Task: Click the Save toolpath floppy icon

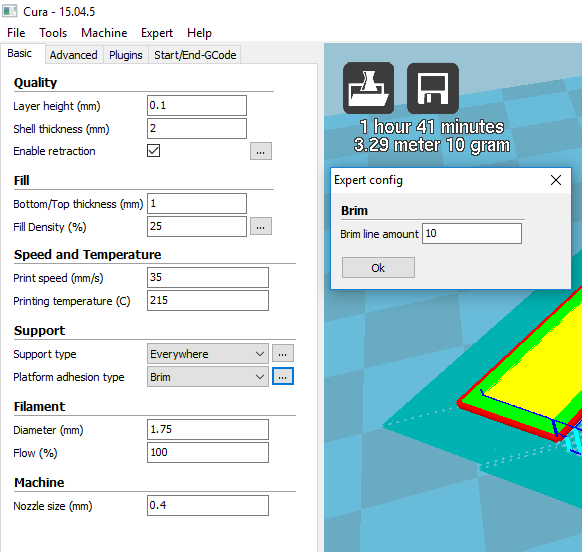Action: coord(433,88)
